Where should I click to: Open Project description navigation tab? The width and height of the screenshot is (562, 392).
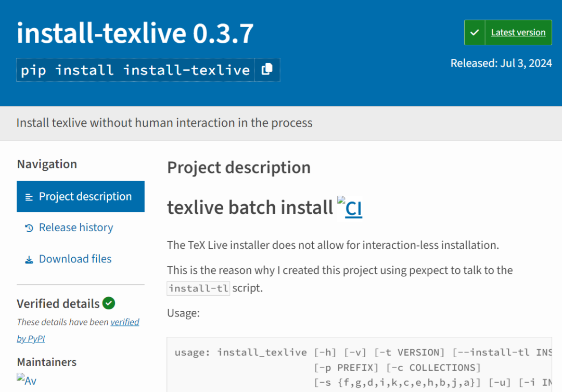click(x=81, y=197)
